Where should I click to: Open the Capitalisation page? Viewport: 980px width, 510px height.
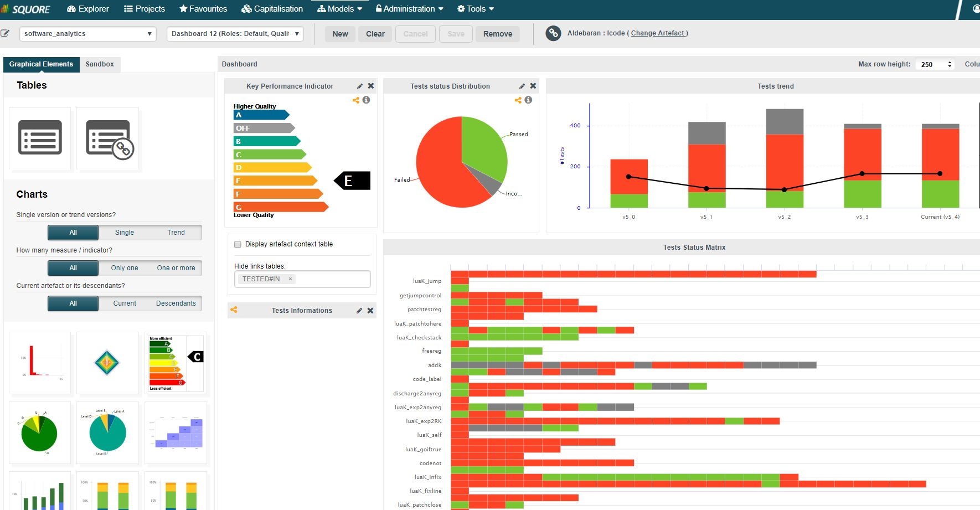[272, 9]
